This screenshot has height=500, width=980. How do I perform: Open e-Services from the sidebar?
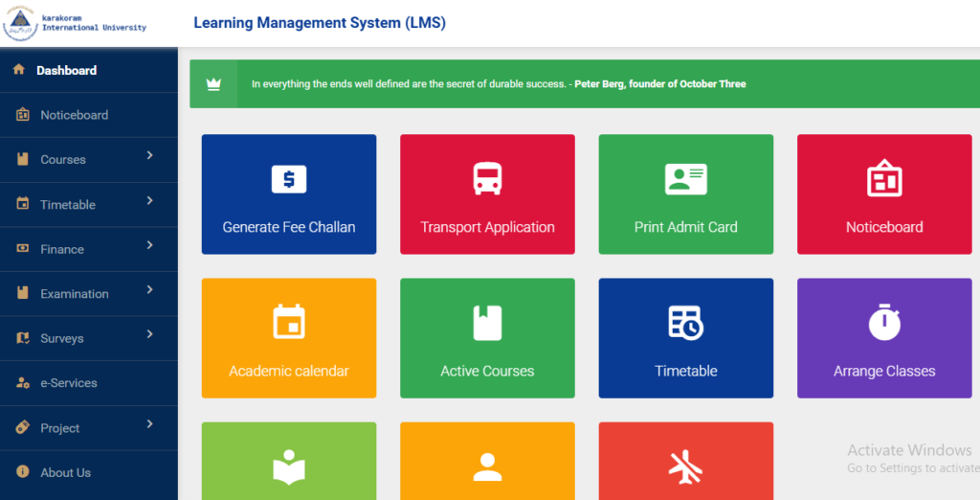89,383
